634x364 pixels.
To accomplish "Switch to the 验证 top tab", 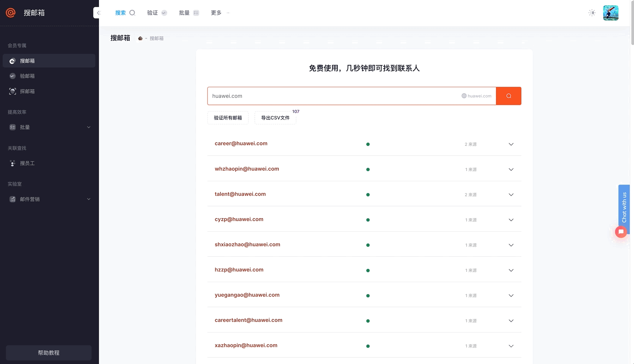I will coord(157,13).
